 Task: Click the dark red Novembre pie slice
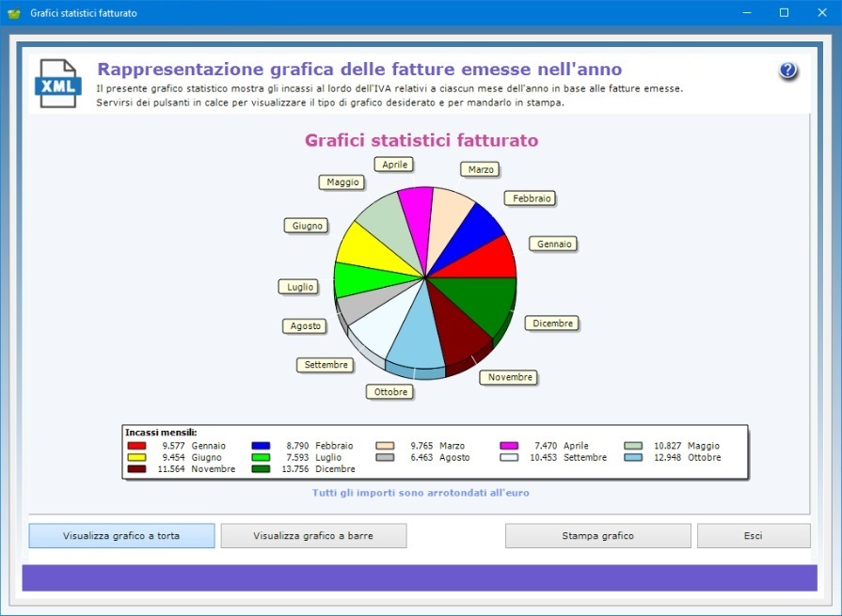(456, 333)
